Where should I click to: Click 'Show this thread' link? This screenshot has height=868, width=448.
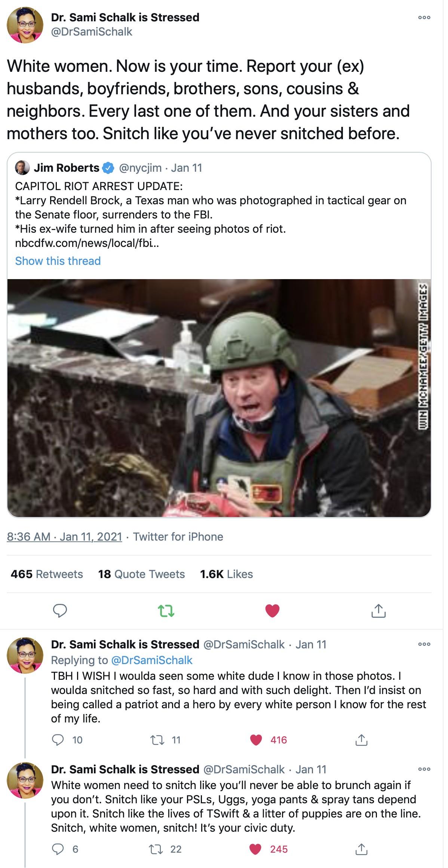tap(58, 261)
